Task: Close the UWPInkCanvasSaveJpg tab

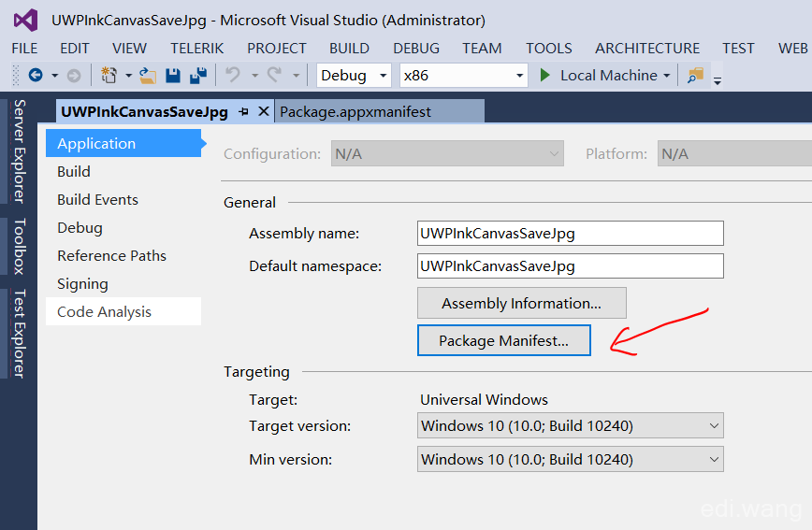Action: tap(264, 111)
